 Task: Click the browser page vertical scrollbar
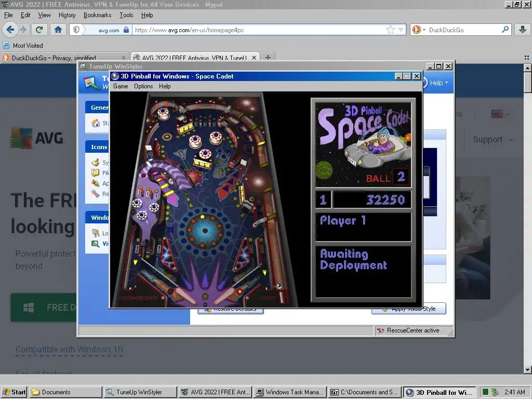pyautogui.click(x=528, y=219)
